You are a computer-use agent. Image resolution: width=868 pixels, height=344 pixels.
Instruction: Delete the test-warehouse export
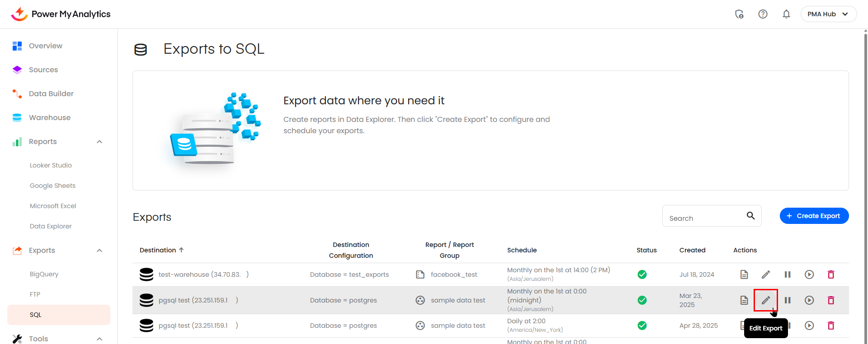point(830,274)
